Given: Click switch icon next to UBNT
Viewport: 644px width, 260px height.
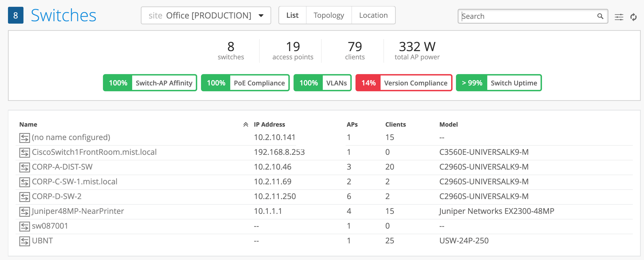Looking at the screenshot, I should coord(25,241).
